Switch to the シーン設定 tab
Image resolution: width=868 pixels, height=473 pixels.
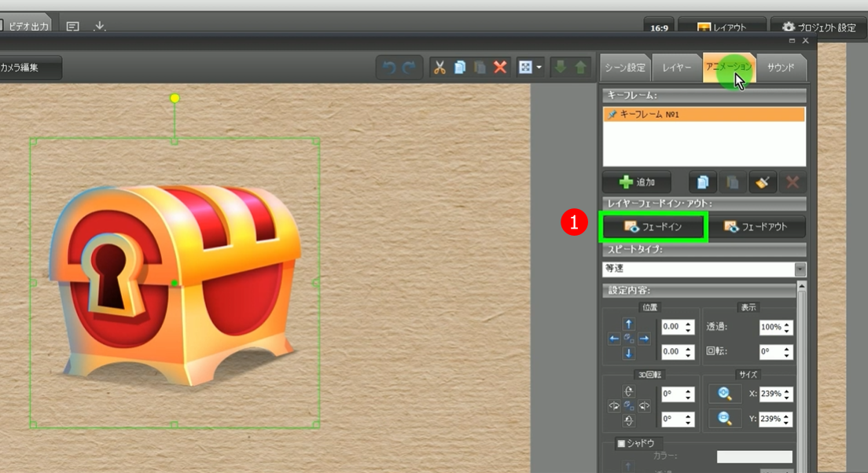tap(625, 68)
